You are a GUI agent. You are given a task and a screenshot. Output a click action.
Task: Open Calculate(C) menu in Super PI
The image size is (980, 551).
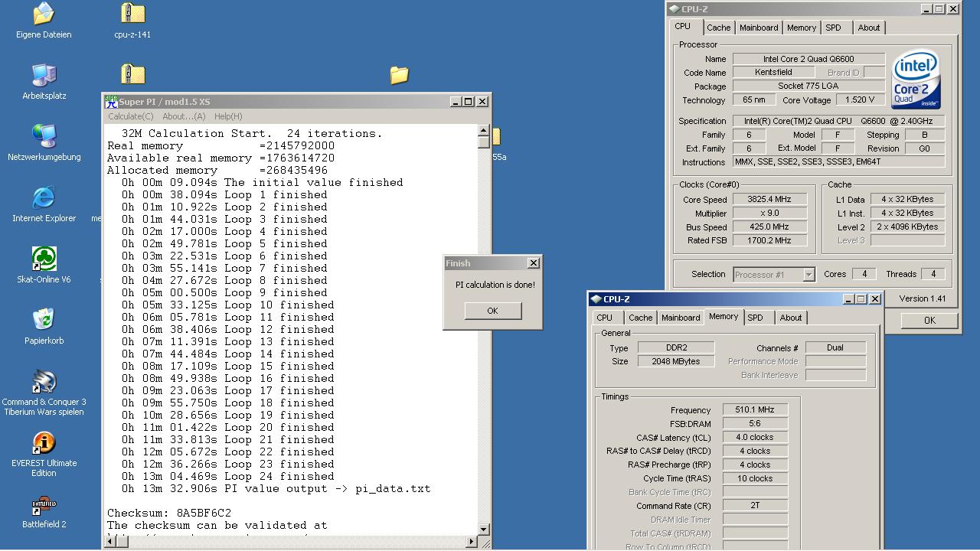coord(131,116)
